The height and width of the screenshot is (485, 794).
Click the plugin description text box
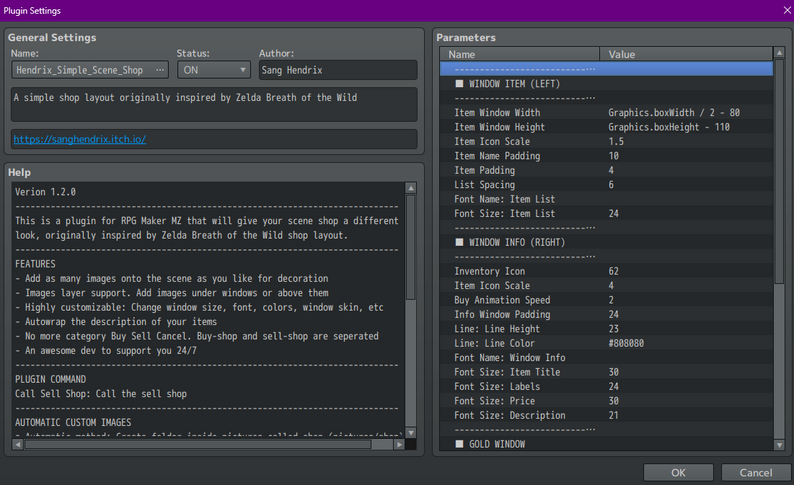point(214,104)
